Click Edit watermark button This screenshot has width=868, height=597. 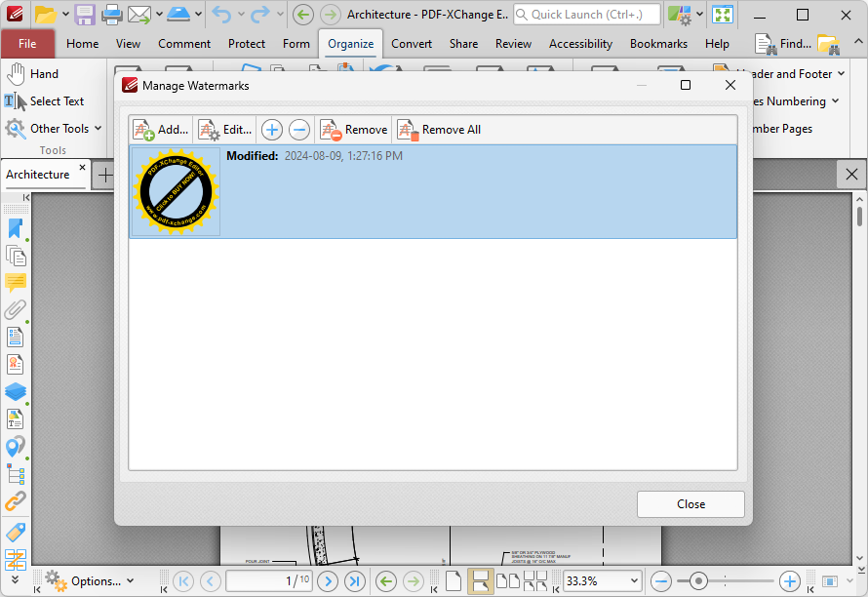[224, 130]
